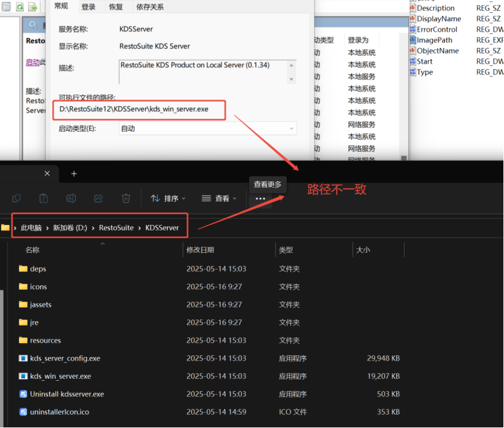The height and width of the screenshot is (428, 504).
Task: Click the kds_win_server.exe file icon
Action: pos(24,376)
